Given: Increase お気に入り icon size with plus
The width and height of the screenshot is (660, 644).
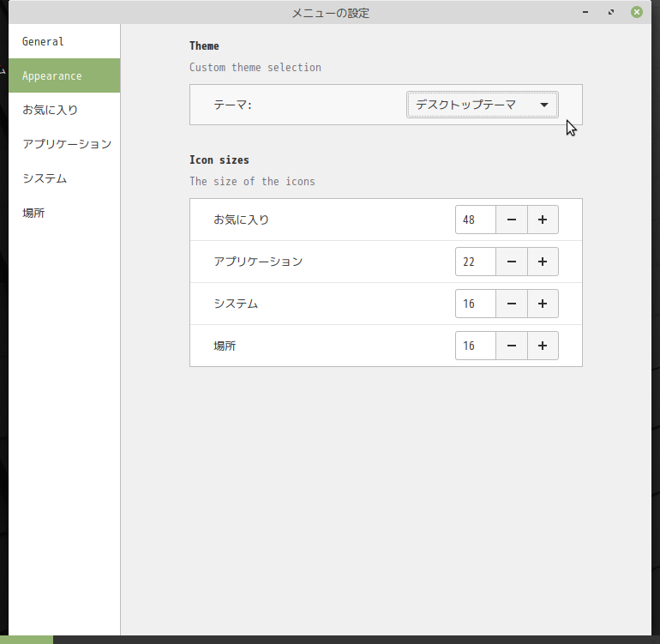Looking at the screenshot, I should pos(543,220).
